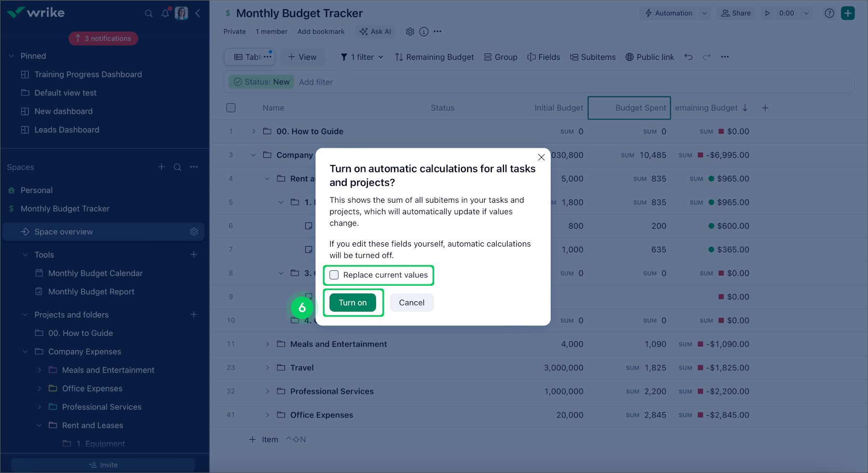Click the Ask AI sparkle button
Viewport: 868px width, 473px height.
pos(375,31)
